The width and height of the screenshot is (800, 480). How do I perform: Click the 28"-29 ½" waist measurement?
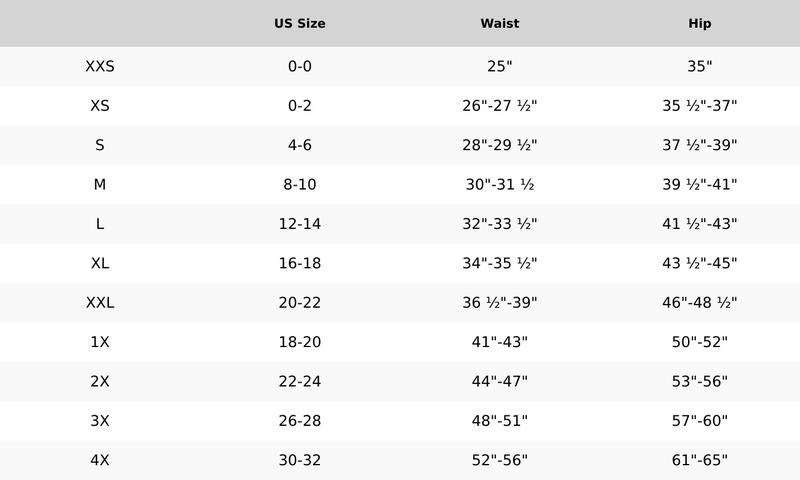tap(500, 145)
